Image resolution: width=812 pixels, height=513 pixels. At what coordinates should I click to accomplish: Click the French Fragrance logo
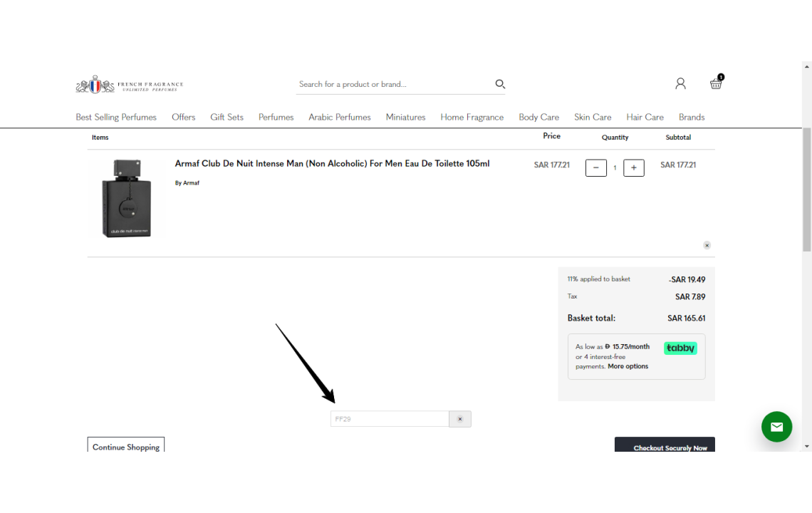(x=130, y=85)
